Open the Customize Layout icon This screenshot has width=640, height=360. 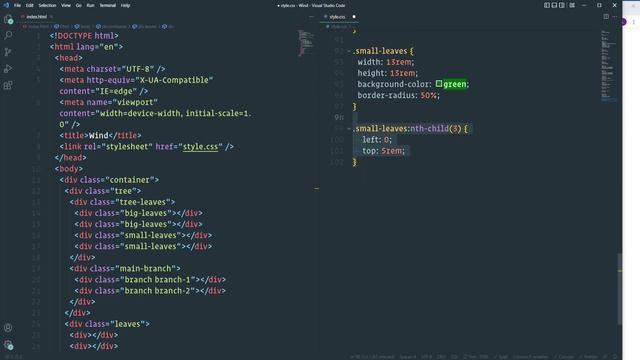coord(572,5)
